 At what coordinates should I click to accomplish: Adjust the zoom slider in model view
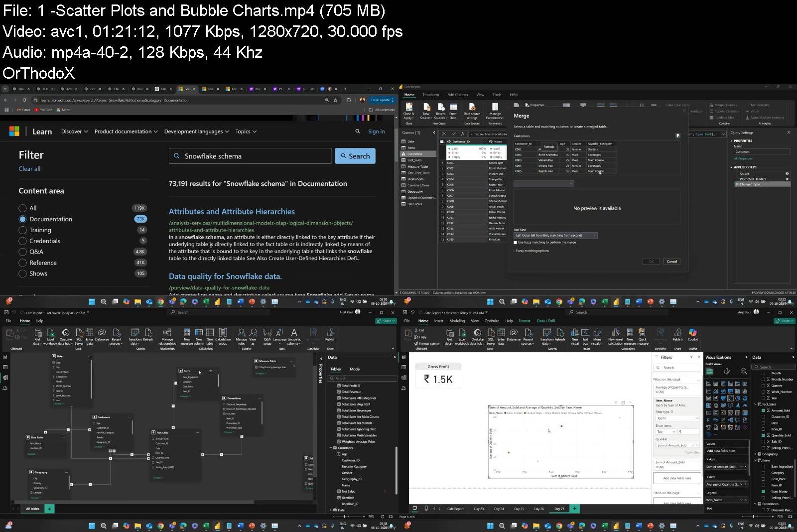coord(344,517)
